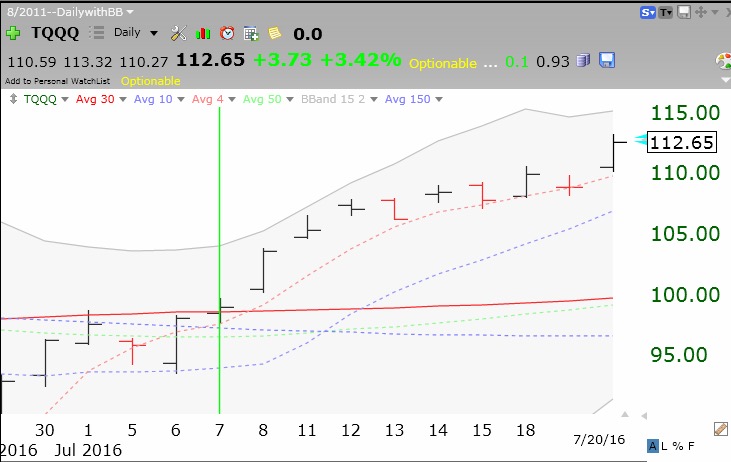
Task: Open the yellow sticky note icon
Action: pos(275,33)
